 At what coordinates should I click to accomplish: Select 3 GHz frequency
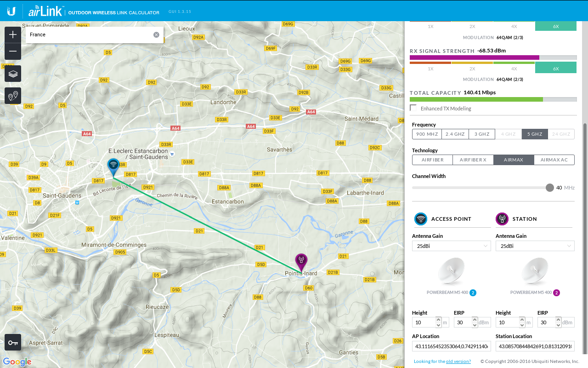click(482, 134)
